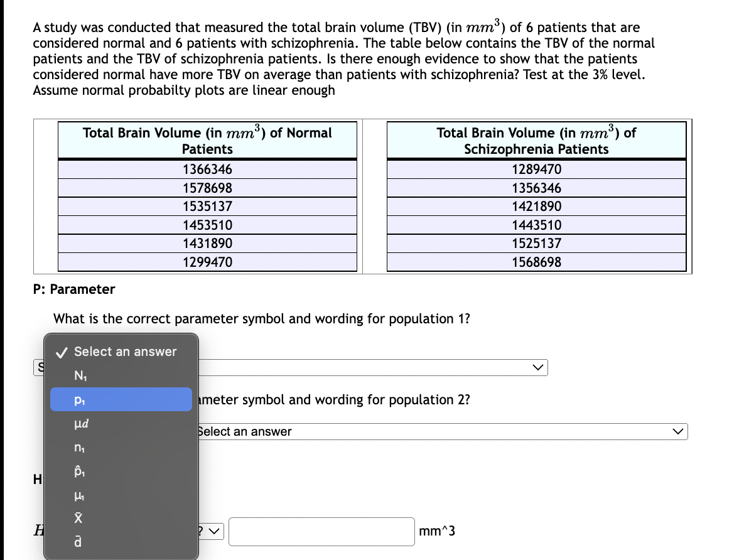
Task: Click the Normal Patients table header
Action: [x=207, y=140]
